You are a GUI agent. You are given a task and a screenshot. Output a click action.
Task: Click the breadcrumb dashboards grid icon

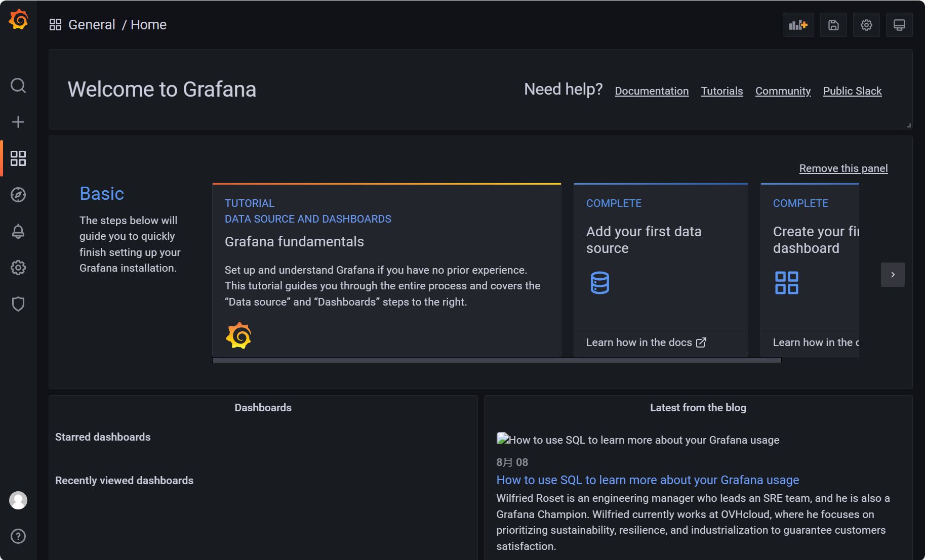55,25
